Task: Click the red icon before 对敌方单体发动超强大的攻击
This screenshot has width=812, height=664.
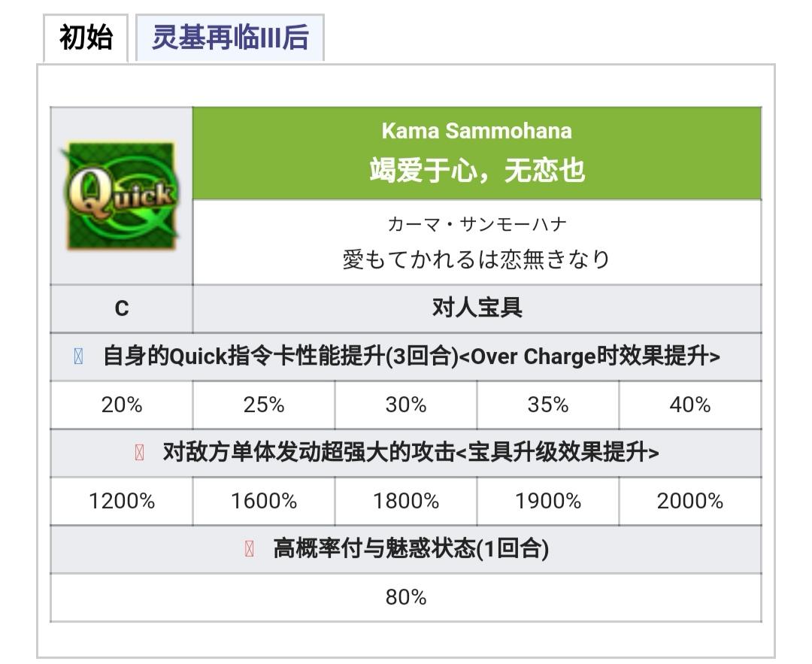Action: click(x=139, y=452)
